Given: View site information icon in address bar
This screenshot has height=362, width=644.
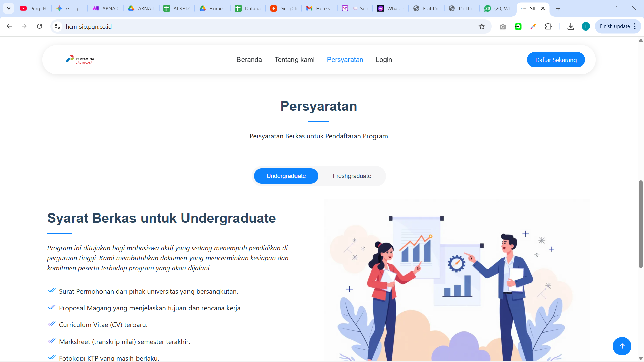Looking at the screenshot, I should pyautogui.click(x=58, y=26).
